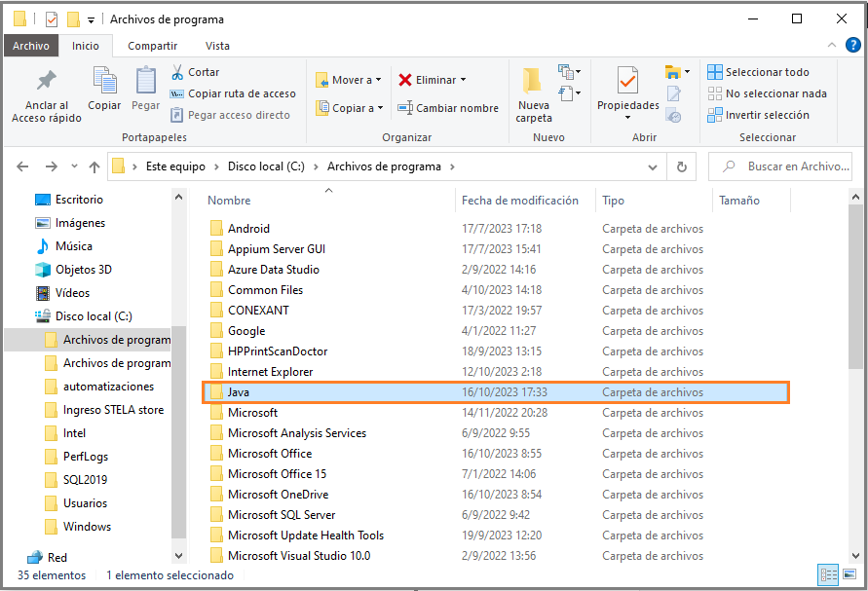868x591 pixels.
Task: Choose Copiar ruta de acceso
Action: (233, 93)
